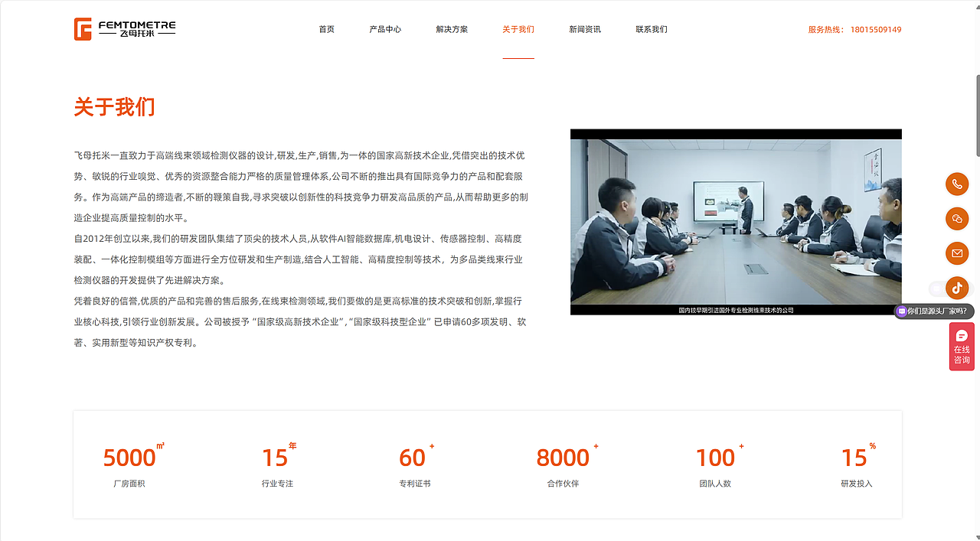The width and height of the screenshot is (980, 541).
Task: Open the 解决方案 navigation item
Action: (451, 29)
